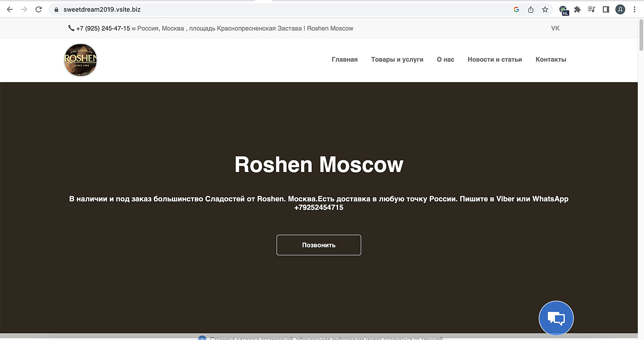The height and width of the screenshot is (340, 644).
Task: Go to Главная nav item
Action: [x=345, y=60]
